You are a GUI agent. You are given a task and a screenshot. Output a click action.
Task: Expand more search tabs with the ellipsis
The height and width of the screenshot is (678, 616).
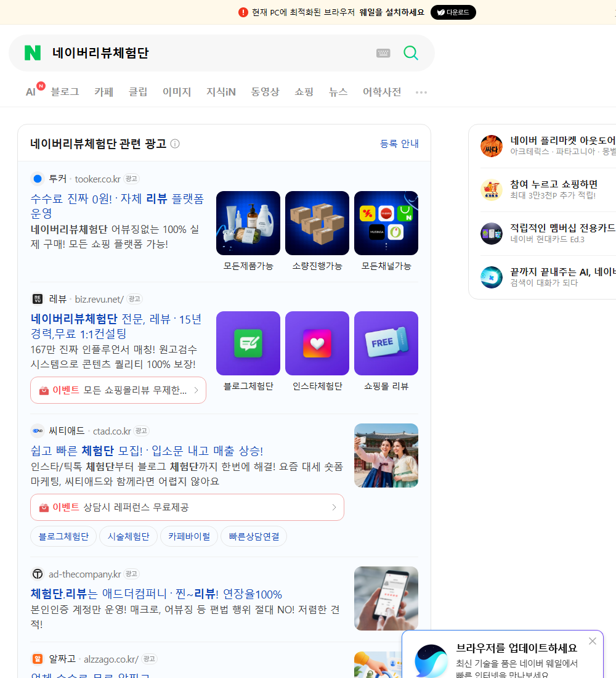click(421, 92)
